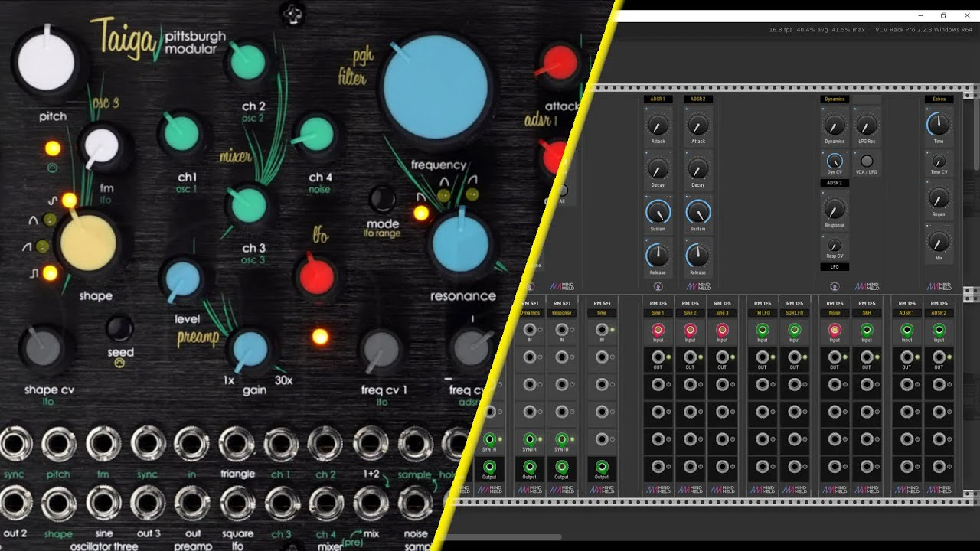Click the LFO label below Resp CV
The height and width of the screenshot is (551, 980).
click(835, 267)
